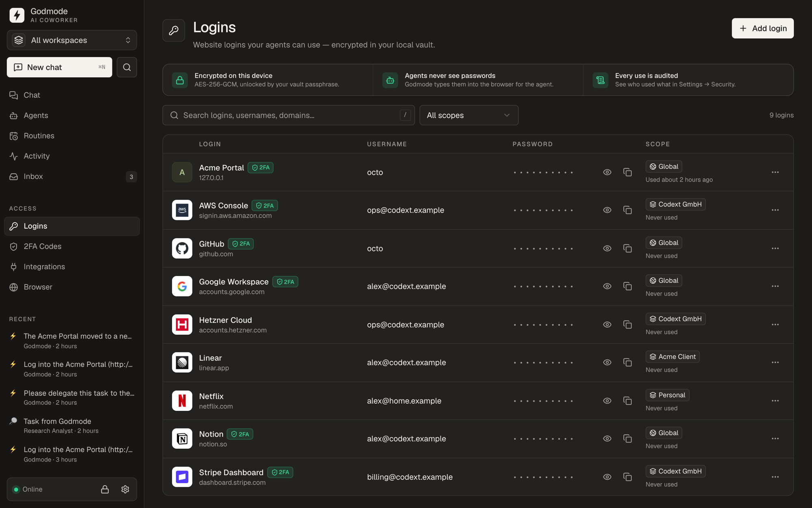The height and width of the screenshot is (508, 812).
Task: Open the Routines section
Action: pos(72,136)
